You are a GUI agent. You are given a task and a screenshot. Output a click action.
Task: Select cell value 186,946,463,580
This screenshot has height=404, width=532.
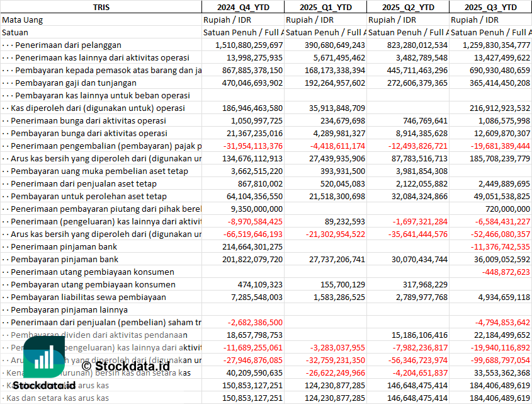point(252,108)
